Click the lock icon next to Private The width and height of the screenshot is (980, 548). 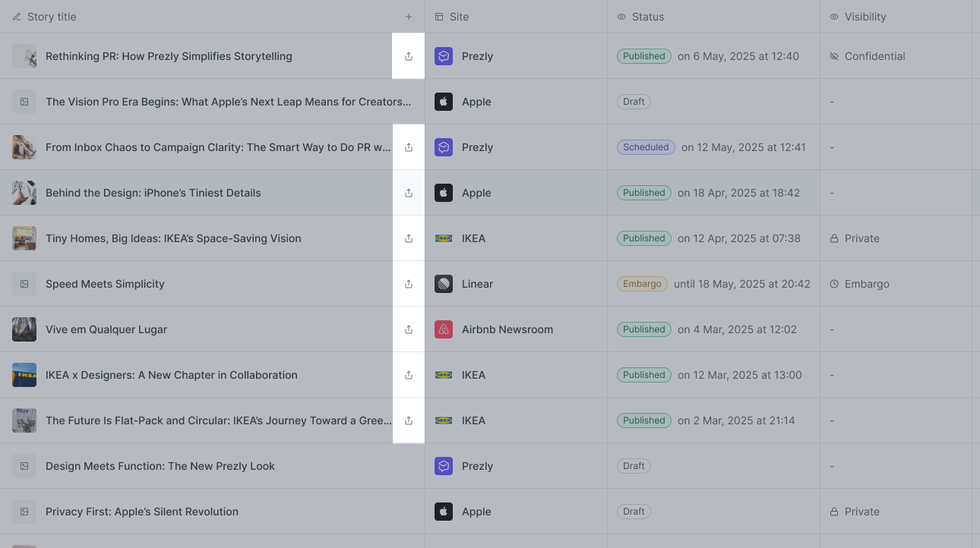(x=834, y=238)
